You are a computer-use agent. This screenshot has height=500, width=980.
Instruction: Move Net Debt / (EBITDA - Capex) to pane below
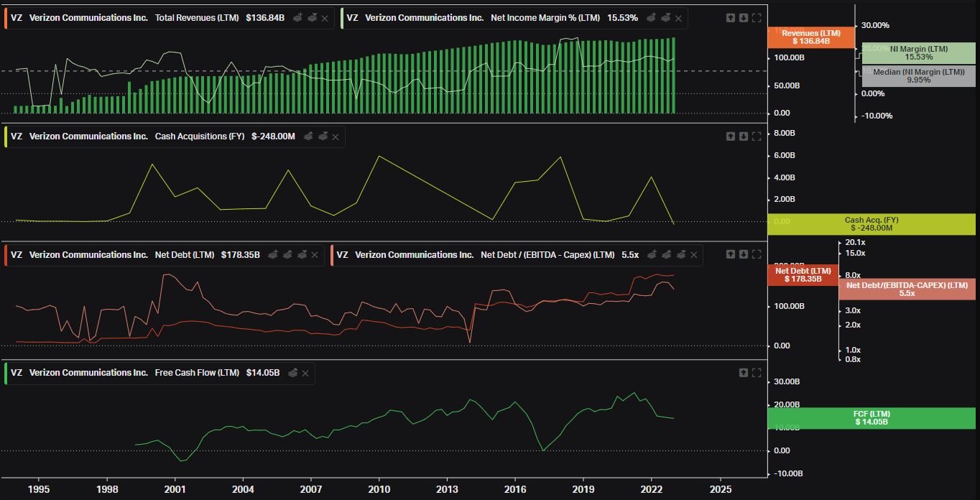pyautogui.click(x=680, y=255)
